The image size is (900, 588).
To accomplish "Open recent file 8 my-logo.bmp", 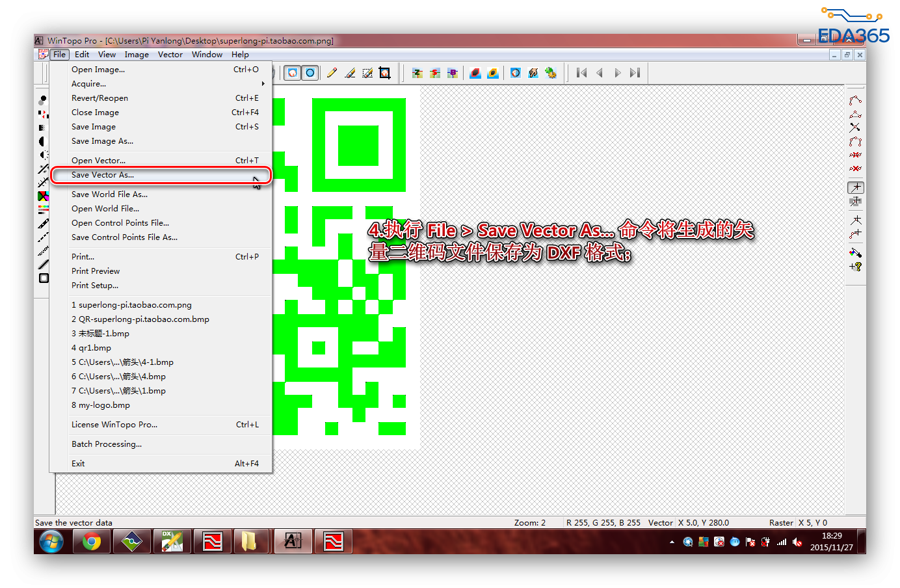I will point(161,405).
